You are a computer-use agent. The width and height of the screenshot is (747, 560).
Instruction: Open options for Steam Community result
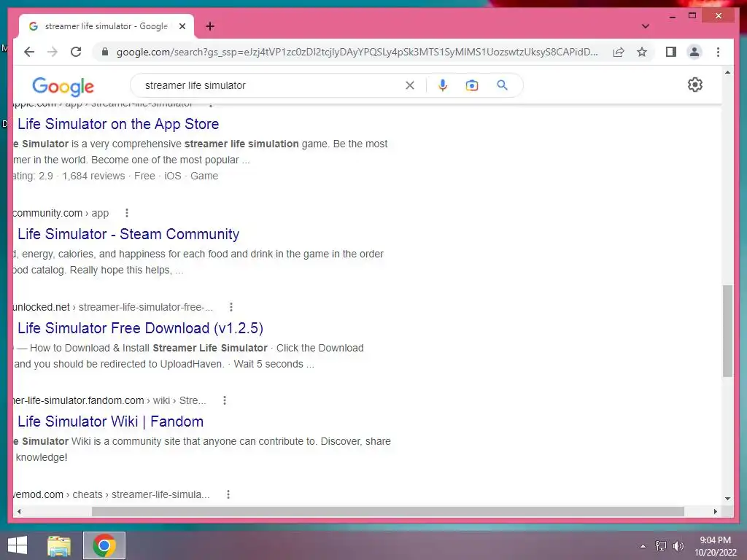[x=127, y=213]
